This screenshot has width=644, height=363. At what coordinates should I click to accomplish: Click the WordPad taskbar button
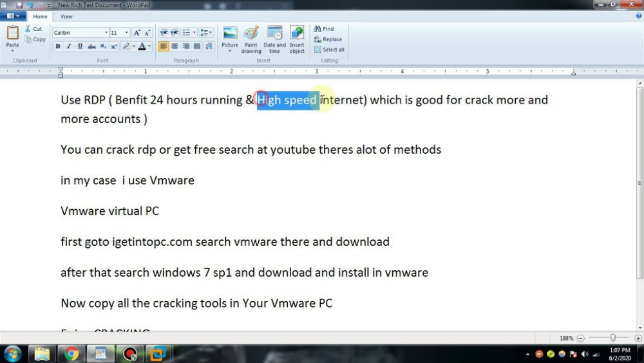click(100, 353)
